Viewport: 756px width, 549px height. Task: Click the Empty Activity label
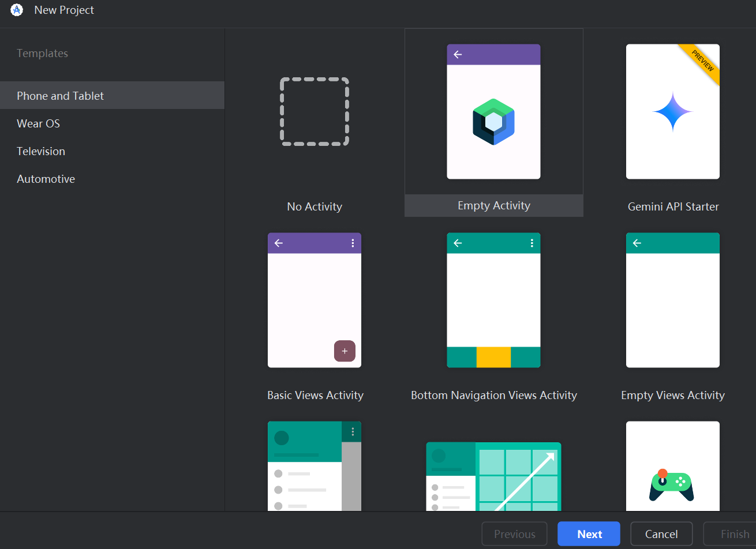[x=494, y=205]
